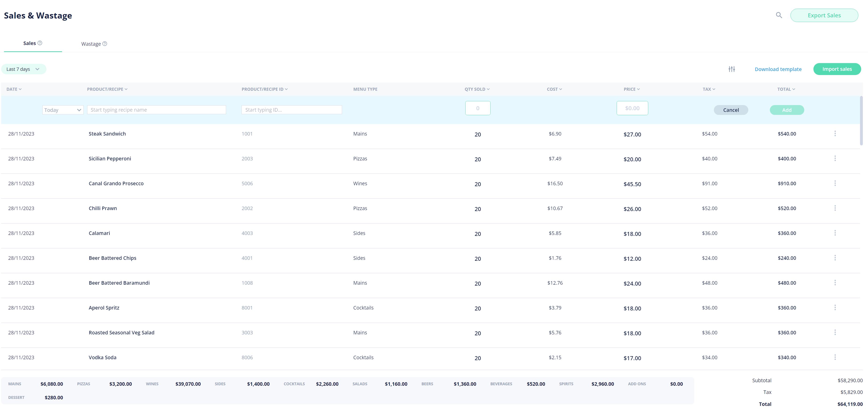Click the Export Sales button
This screenshot has height=412, width=868.
click(x=824, y=15)
